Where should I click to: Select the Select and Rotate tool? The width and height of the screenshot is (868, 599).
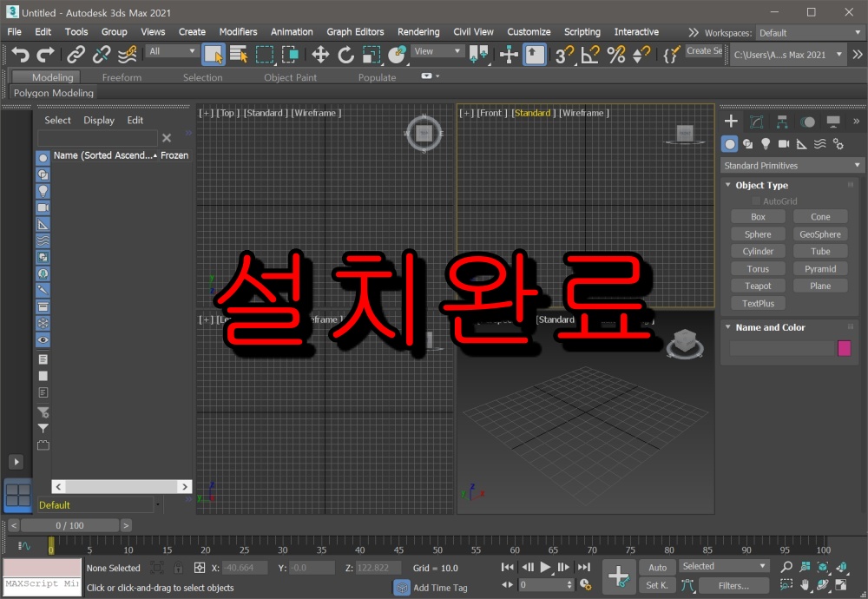[345, 54]
